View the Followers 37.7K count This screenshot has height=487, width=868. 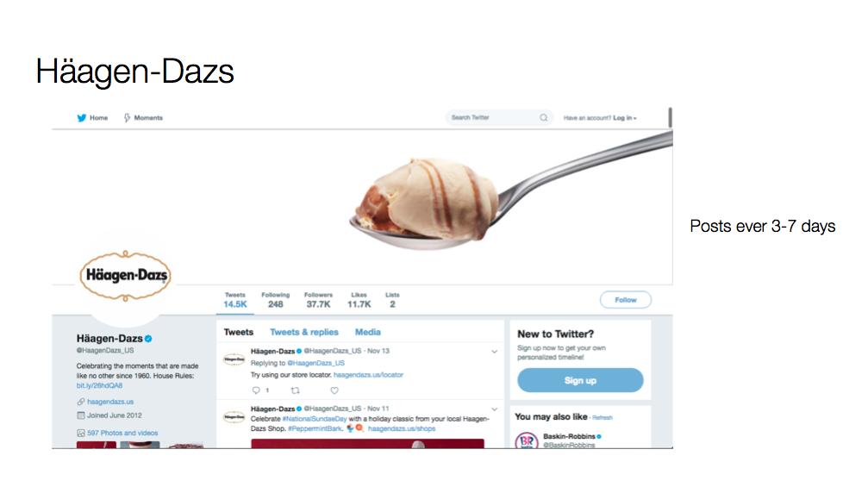[318, 301]
